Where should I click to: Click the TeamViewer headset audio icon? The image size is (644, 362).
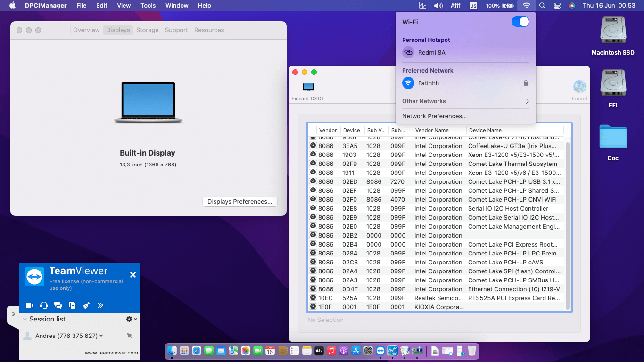coord(44,305)
